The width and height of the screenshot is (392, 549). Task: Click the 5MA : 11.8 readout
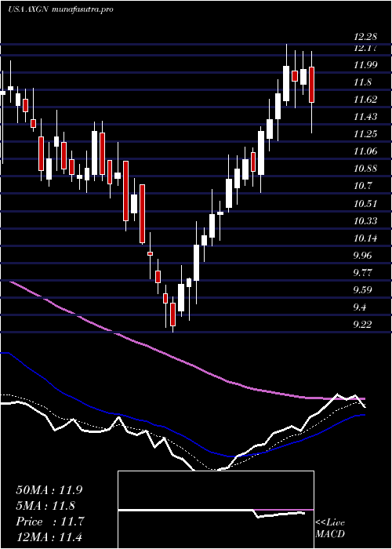click(x=46, y=506)
